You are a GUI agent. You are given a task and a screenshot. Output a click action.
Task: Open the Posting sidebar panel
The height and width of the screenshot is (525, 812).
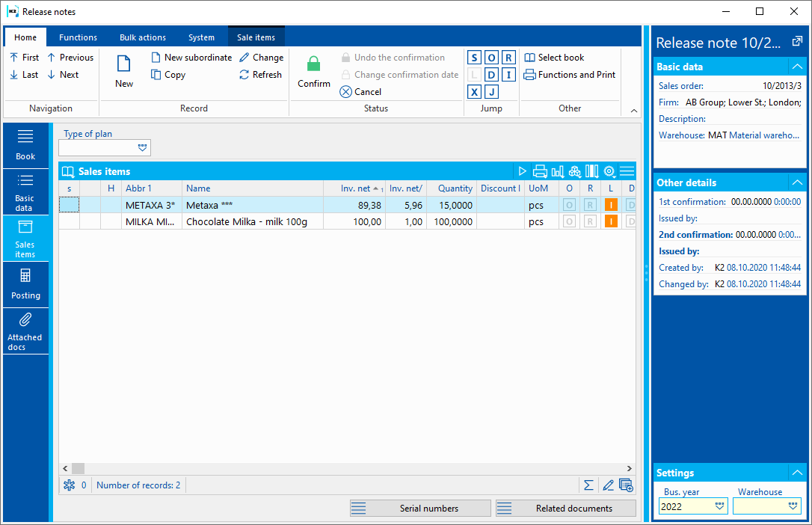tap(25, 284)
